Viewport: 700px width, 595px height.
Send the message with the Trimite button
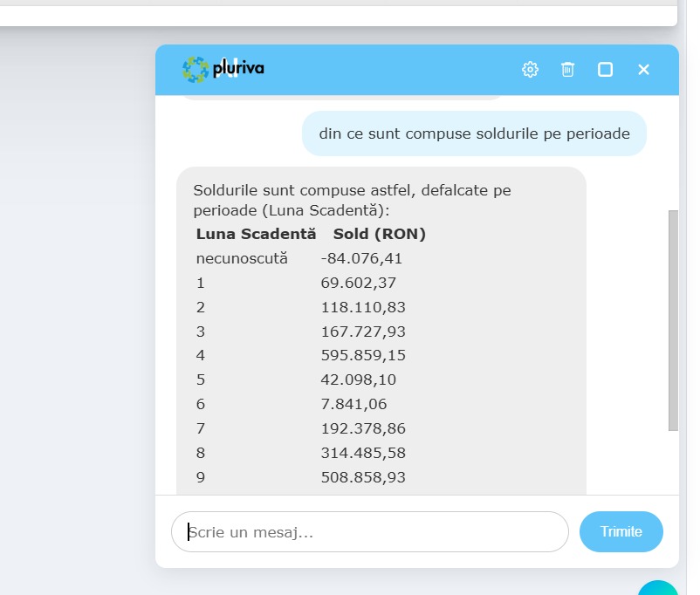(x=621, y=531)
